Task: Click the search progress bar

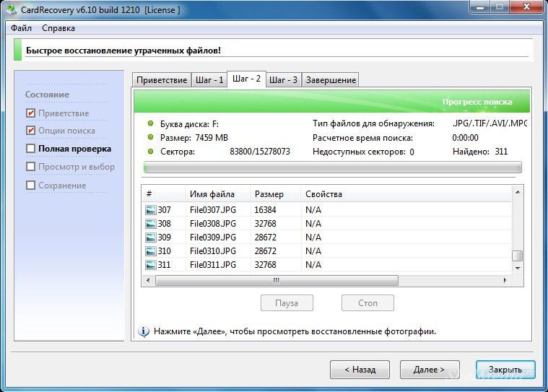Action: [x=333, y=167]
